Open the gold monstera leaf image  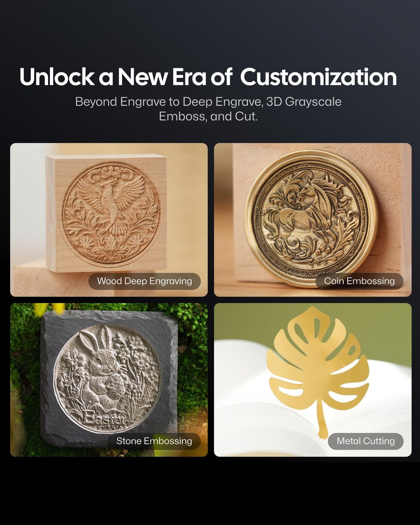(x=313, y=380)
